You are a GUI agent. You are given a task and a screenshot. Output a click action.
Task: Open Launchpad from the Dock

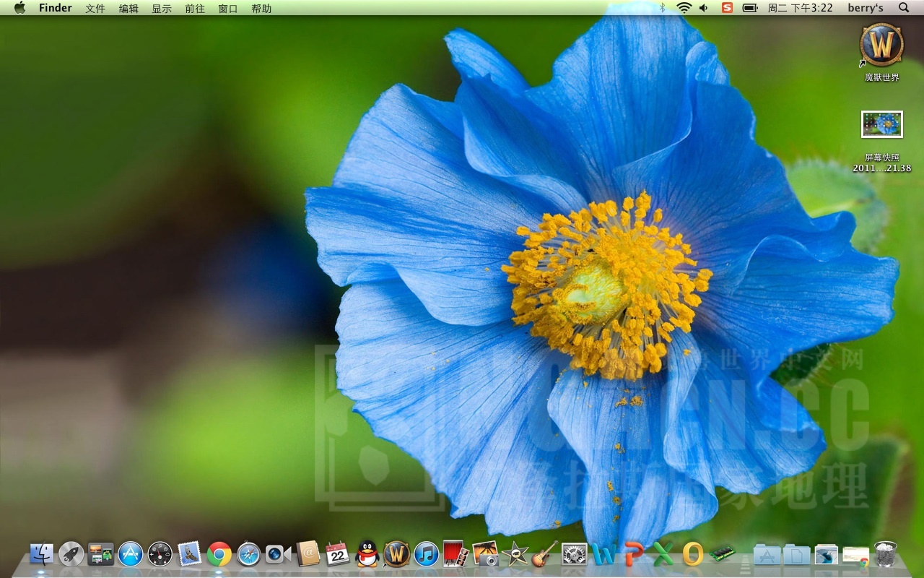coord(71,554)
